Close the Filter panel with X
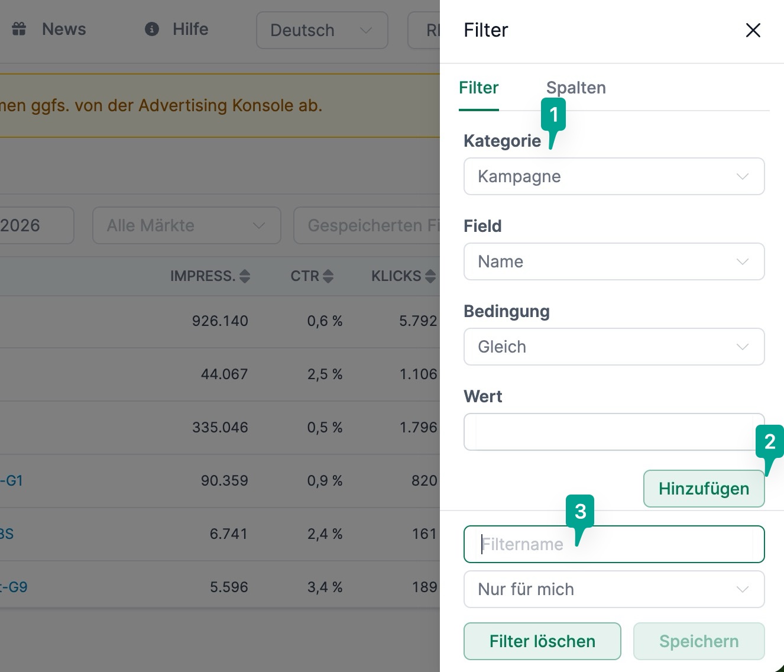784x672 pixels. pos(753,30)
